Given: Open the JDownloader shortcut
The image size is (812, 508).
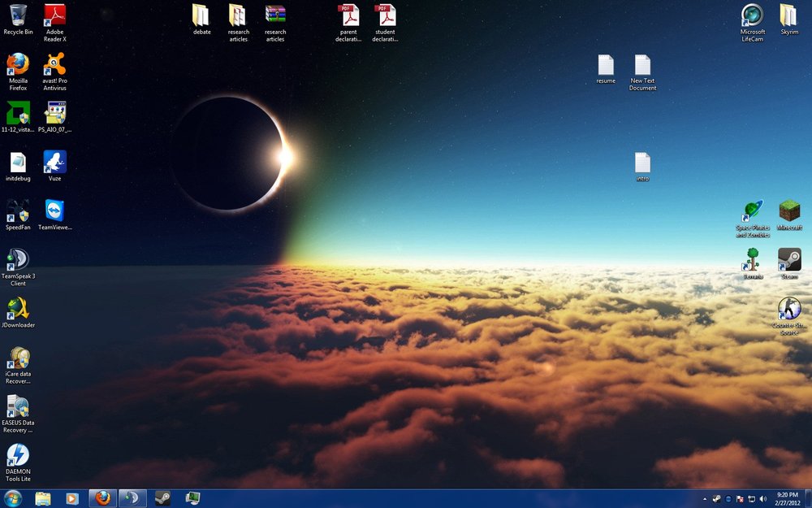Looking at the screenshot, I should (x=18, y=313).
